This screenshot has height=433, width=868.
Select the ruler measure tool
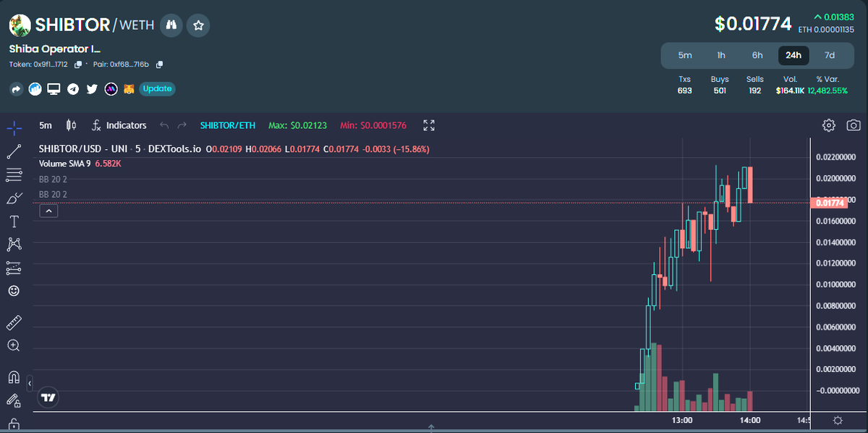pyautogui.click(x=14, y=322)
